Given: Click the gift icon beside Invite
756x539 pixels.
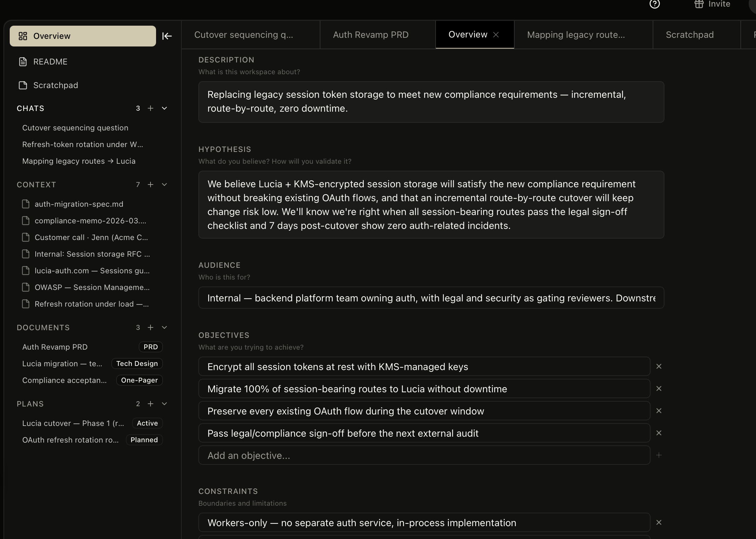Looking at the screenshot, I should pyautogui.click(x=699, y=5).
